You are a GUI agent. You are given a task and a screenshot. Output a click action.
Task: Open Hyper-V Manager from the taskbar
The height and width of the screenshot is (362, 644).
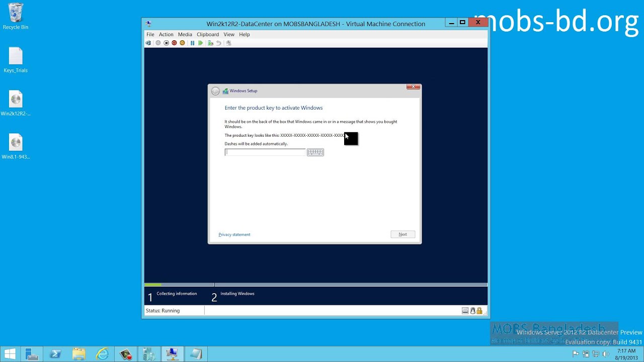[x=149, y=354]
